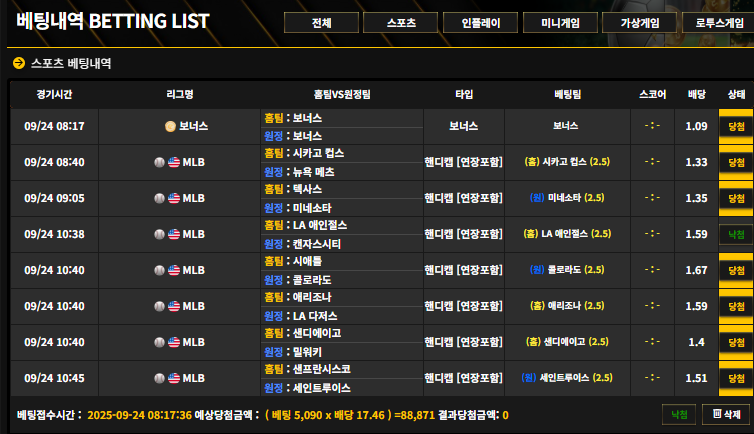The height and width of the screenshot is (434, 754).
Task: Click the 타입 column header
Action: pos(464,94)
